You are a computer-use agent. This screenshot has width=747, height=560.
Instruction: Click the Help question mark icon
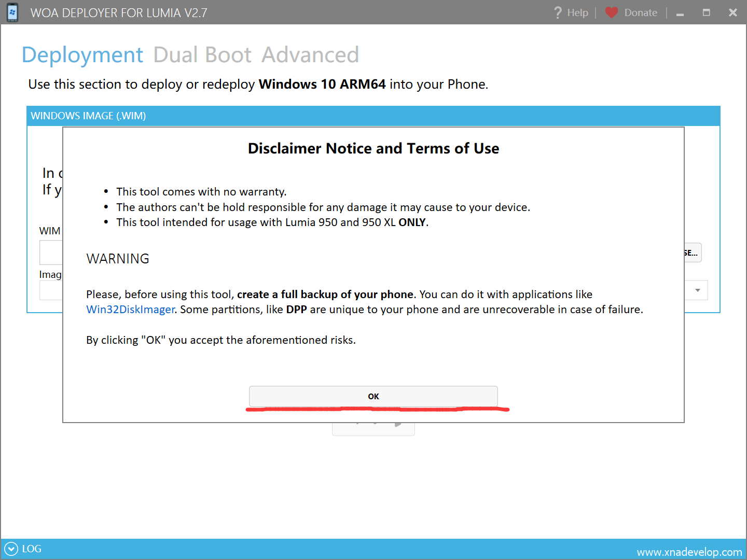[558, 12]
